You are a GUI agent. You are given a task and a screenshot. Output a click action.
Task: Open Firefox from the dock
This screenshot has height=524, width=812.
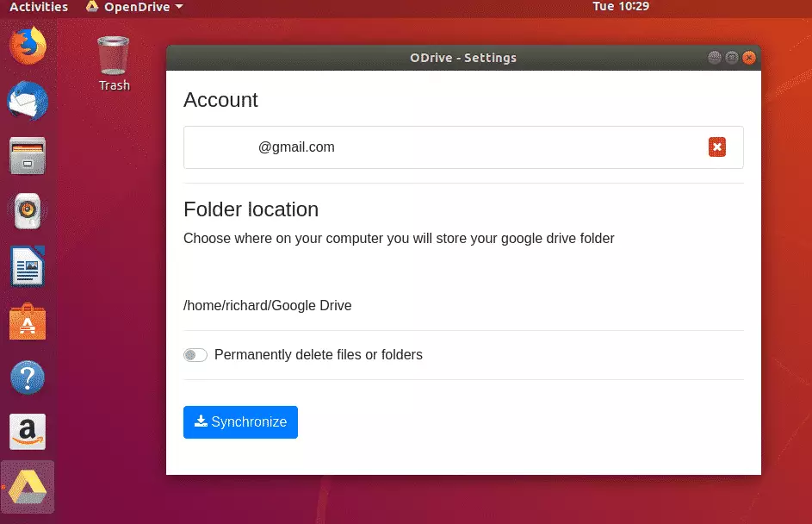pos(28,47)
